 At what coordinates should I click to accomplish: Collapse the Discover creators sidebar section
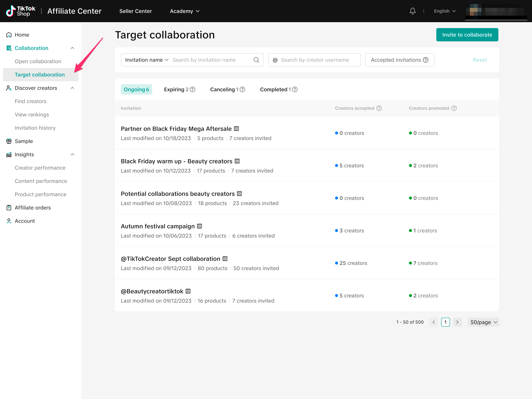(72, 88)
